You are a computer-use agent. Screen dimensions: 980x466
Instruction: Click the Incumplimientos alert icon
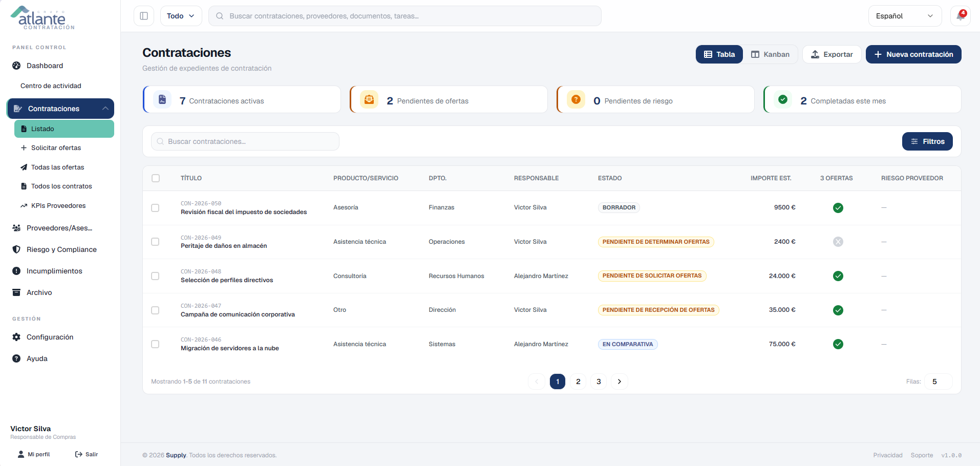tap(16, 271)
